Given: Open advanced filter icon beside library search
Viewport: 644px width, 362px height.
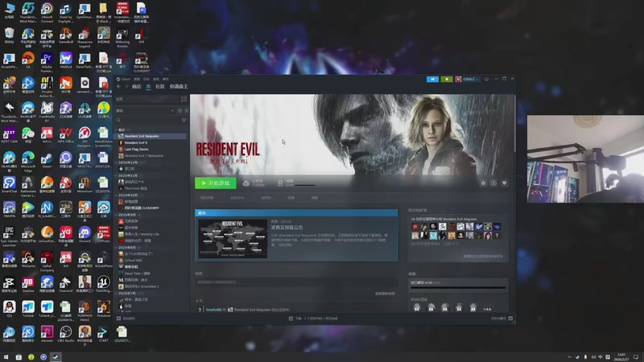Looking at the screenshot, I should [184, 120].
